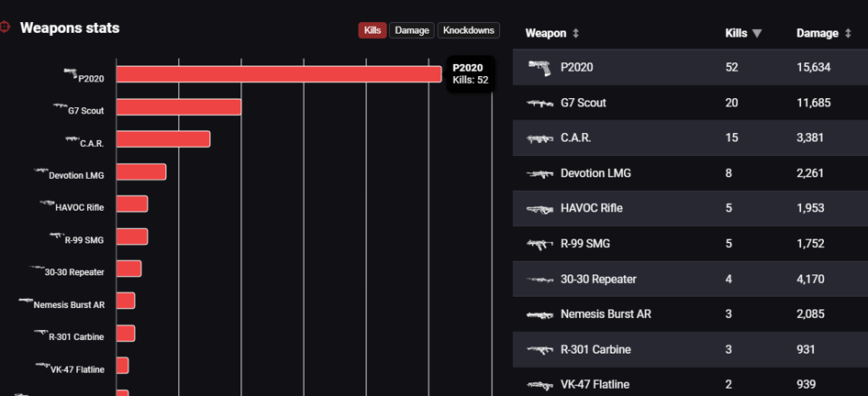Click the P2020 pistol icon in table
This screenshot has width=868, height=396.
coord(540,68)
